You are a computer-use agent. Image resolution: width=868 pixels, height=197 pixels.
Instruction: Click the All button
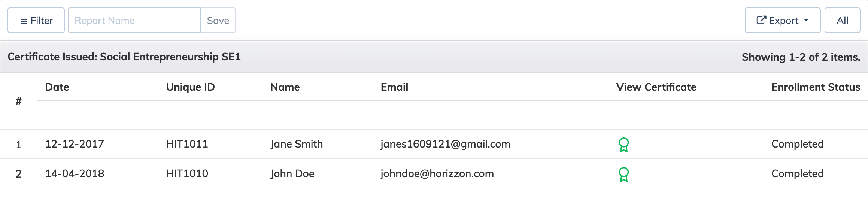(x=842, y=20)
